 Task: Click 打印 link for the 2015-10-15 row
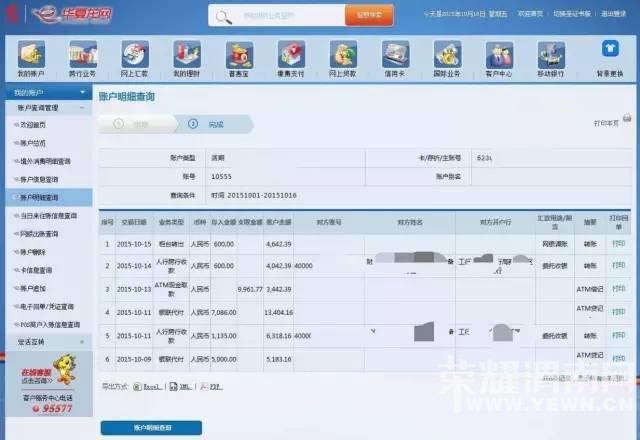[619, 243]
